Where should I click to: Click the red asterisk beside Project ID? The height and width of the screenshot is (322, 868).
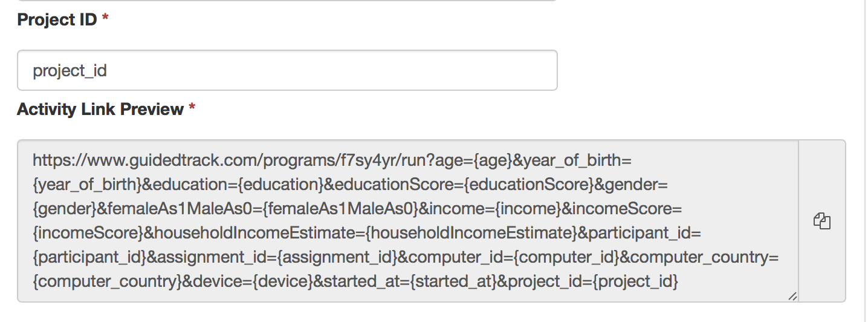pos(105,20)
